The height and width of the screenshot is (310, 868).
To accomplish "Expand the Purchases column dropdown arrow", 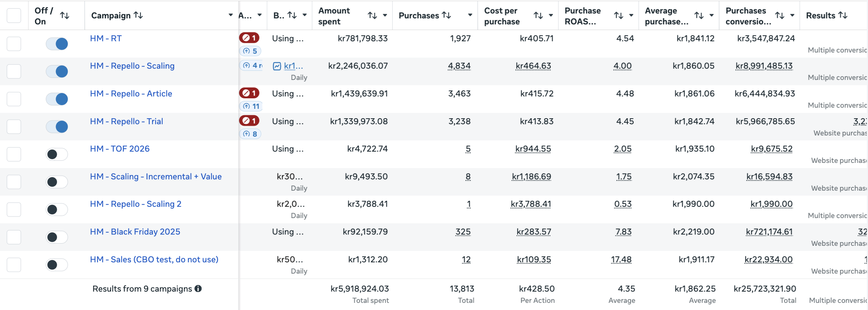I will tap(470, 15).
